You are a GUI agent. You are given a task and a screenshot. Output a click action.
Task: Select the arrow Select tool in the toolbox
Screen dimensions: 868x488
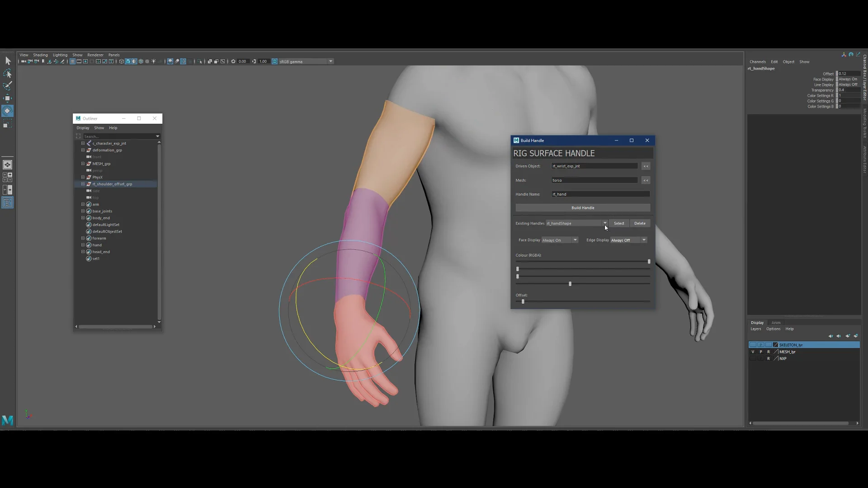pos(8,61)
